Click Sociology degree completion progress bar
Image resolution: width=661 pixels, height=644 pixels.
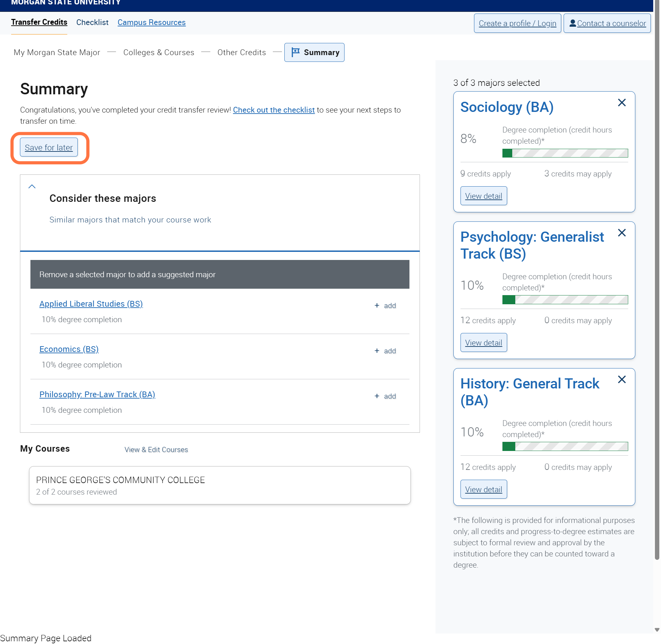tap(565, 153)
